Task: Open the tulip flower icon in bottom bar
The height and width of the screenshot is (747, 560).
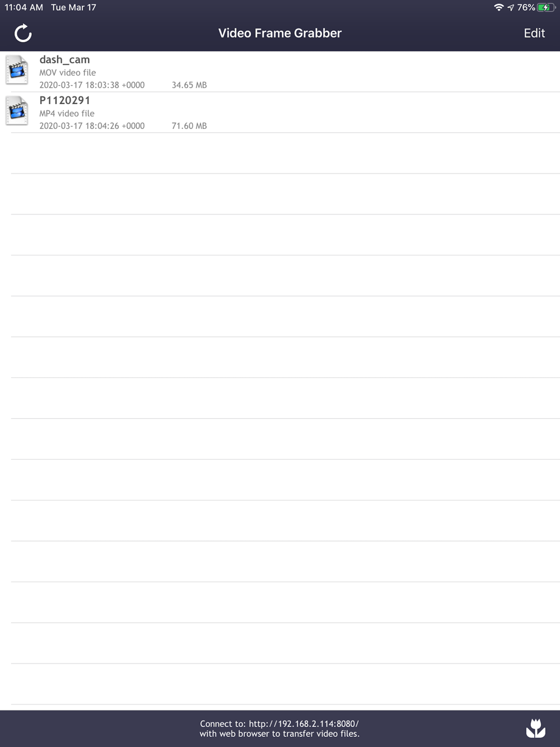Action: (535, 728)
